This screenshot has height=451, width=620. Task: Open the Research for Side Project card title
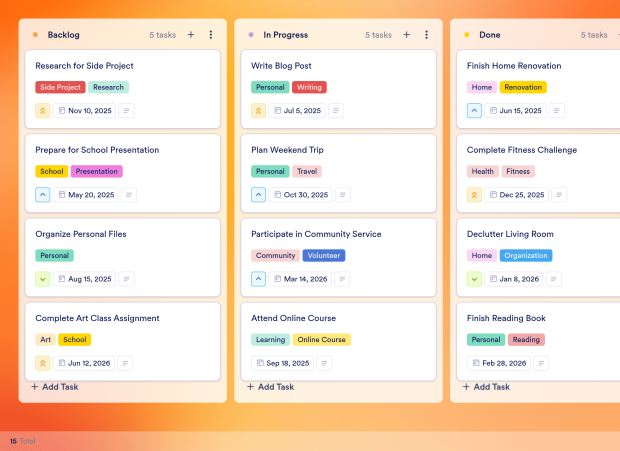click(x=84, y=66)
